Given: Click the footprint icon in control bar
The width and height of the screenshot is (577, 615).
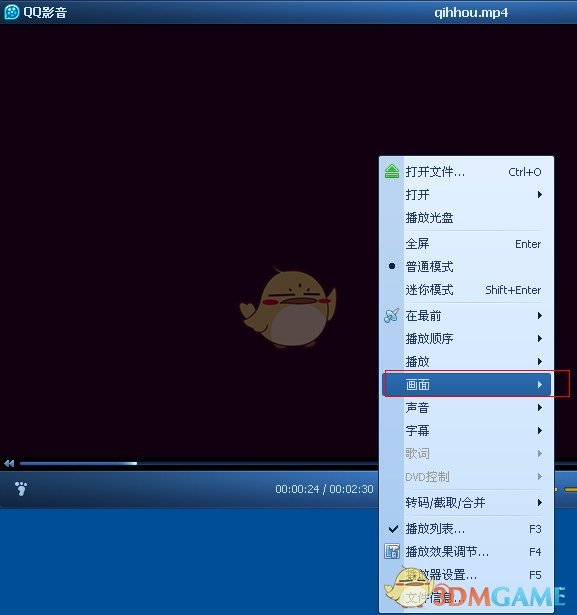Looking at the screenshot, I should tap(21, 489).
